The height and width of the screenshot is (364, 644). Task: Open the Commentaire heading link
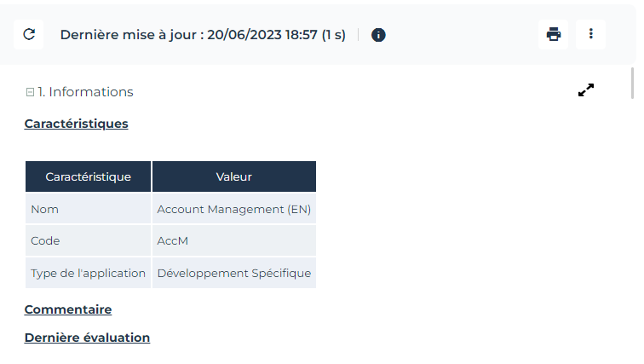68,309
